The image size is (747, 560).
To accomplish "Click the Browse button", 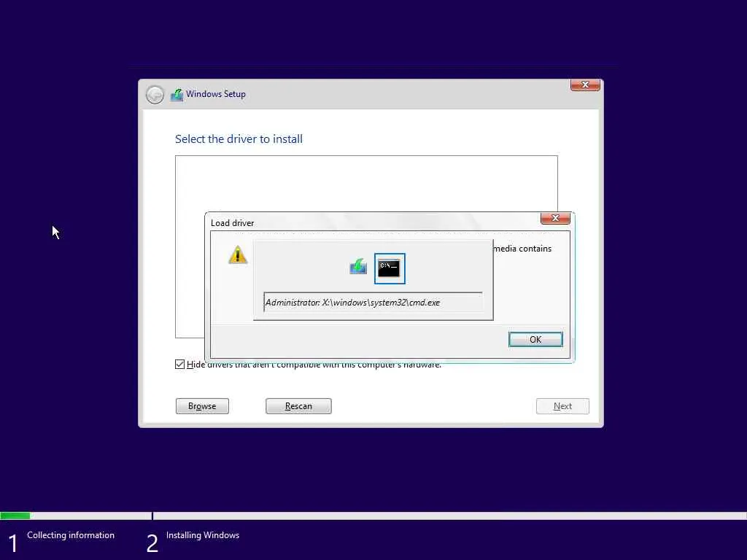I will [202, 406].
